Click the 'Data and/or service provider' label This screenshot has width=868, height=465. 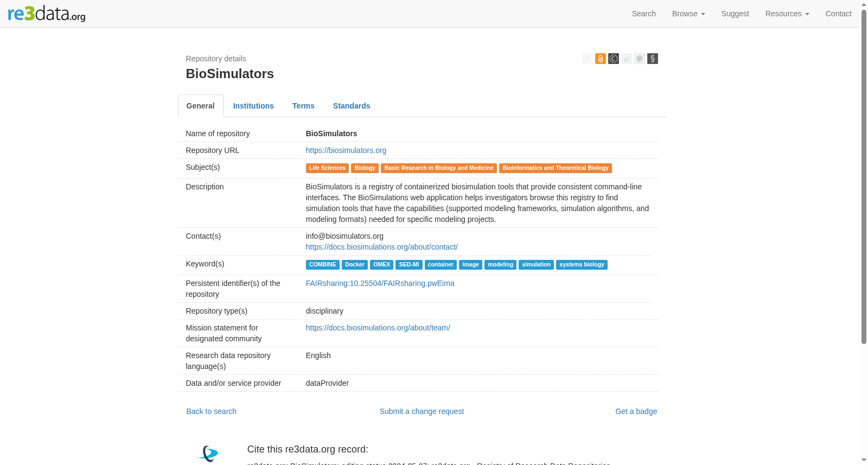(233, 383)
